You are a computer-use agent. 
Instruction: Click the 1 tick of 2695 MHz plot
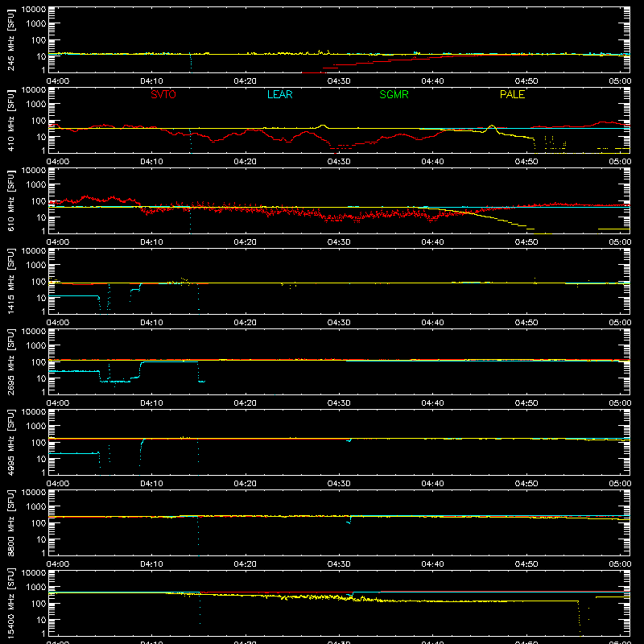[43, 392]
